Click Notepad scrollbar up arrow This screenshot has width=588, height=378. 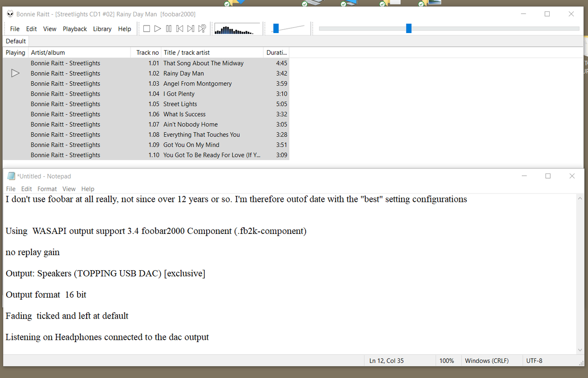coord(580,199)
